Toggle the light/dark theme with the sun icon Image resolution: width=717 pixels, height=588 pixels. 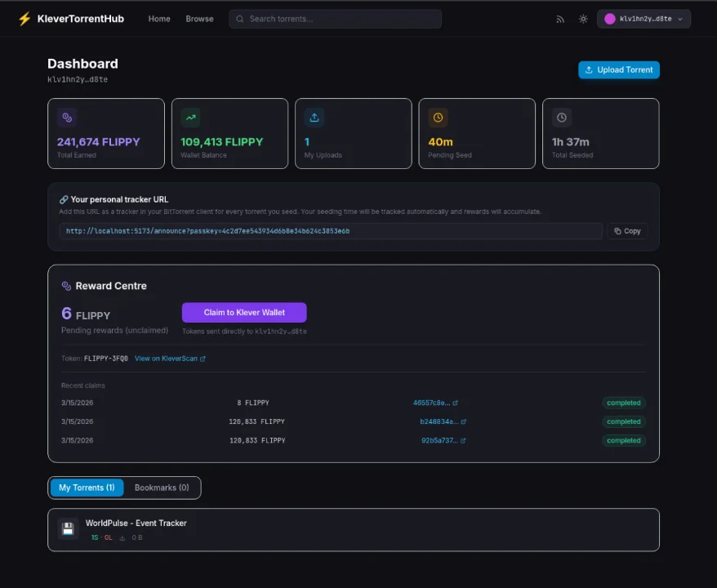[x=583, y=19]
